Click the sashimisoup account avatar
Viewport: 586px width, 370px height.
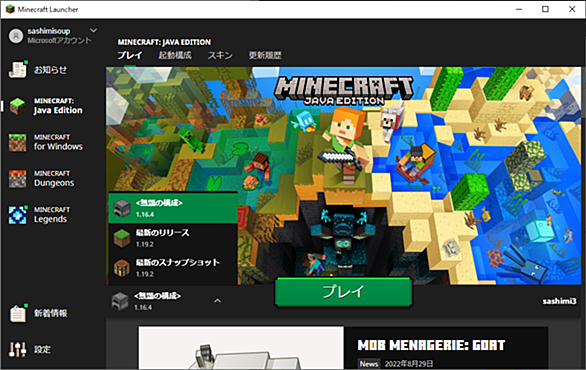tap(16, 36)
